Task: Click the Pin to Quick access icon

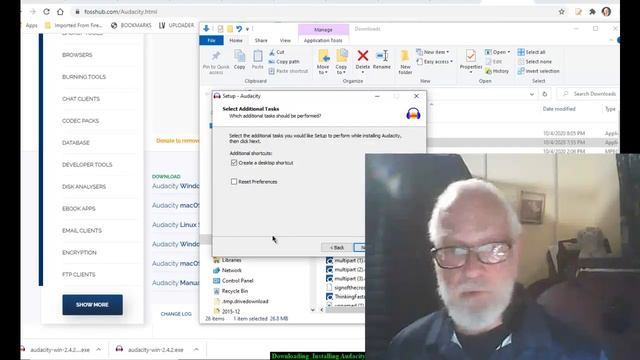Action: coord(216,56)
